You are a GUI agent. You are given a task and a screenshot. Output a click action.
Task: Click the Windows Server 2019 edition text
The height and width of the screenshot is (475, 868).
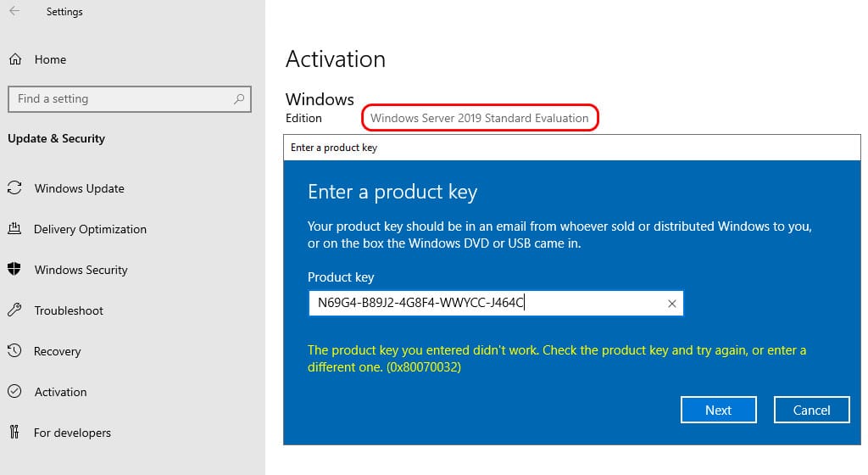[x=480, y=118]
